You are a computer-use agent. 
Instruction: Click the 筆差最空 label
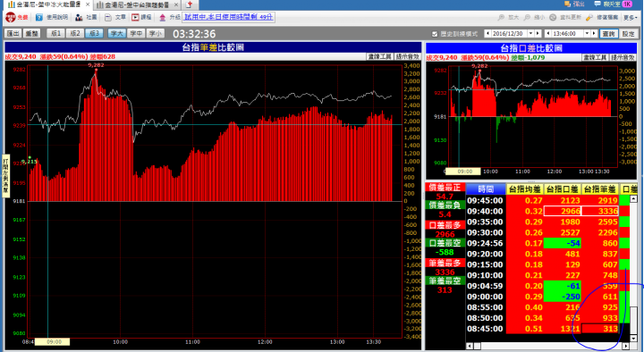coord(445,281)
